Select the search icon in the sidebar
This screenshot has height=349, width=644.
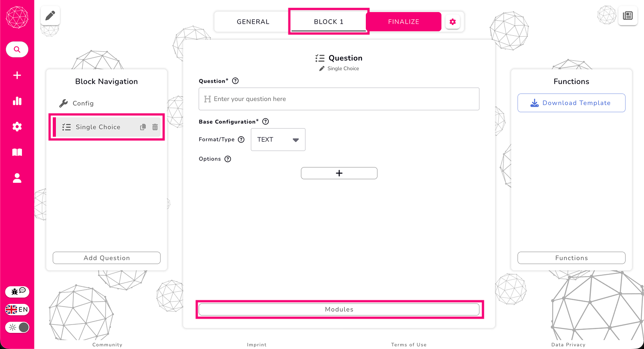click(17, 49)
